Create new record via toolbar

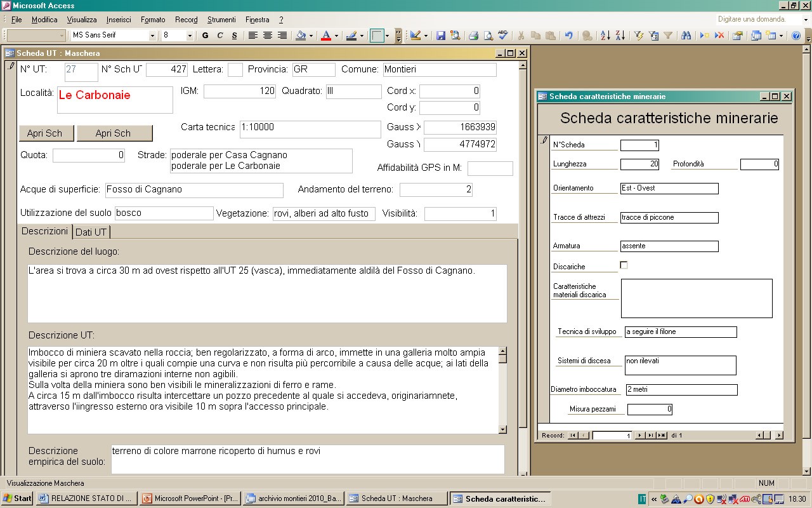pyautogui.click(x=704, y=36)
